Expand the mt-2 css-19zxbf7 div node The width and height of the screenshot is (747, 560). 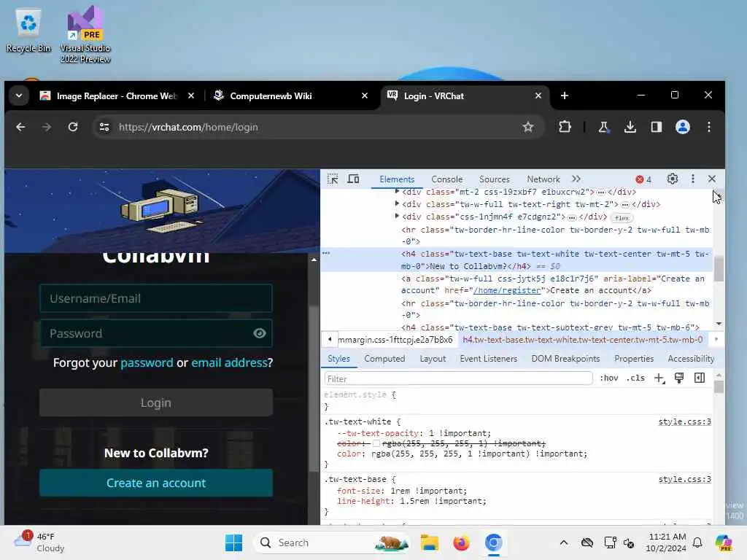point(397,192)
